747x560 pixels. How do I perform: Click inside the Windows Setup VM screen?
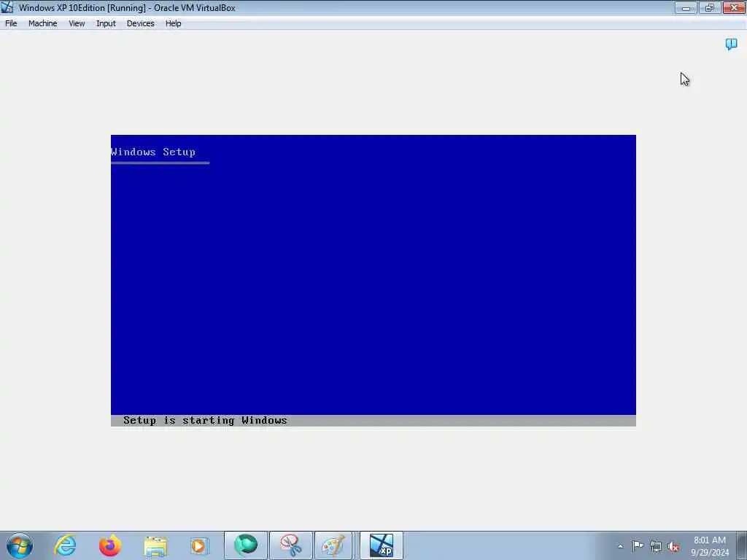coord(373,281)
